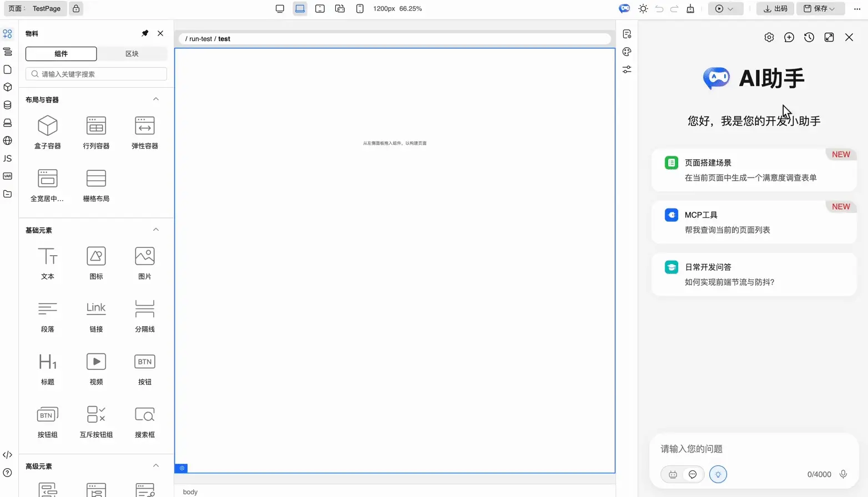This screenshot has height=497, width=868.
Task: Open the page management sidebar tab
Action: (x=8, y=69)
